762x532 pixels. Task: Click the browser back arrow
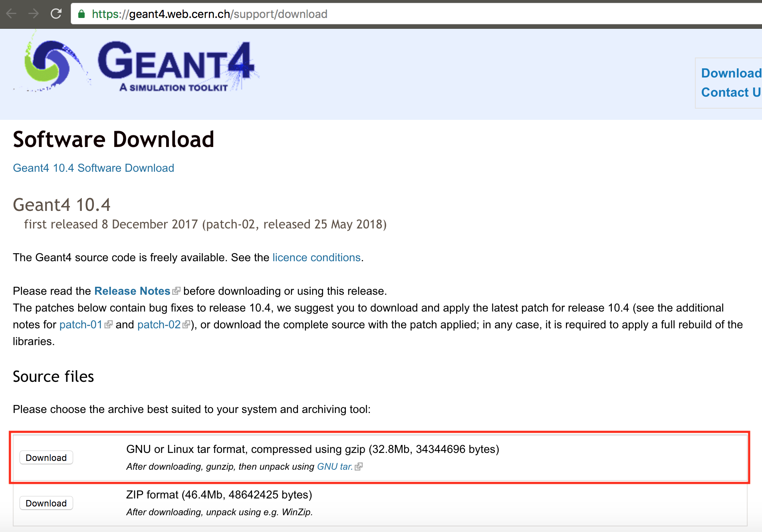(x=12, y=14)
